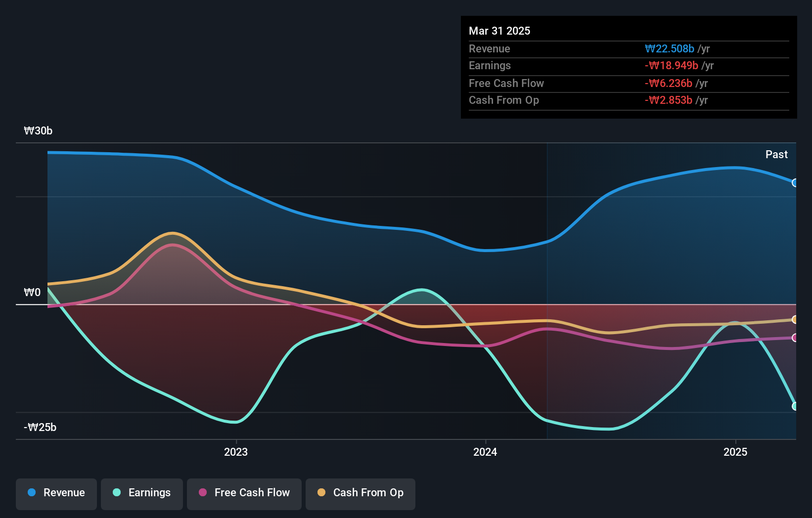Click the blue Revenue endpoint marker
This screenshot has width=812, height=518.
[x=795, y=183]
